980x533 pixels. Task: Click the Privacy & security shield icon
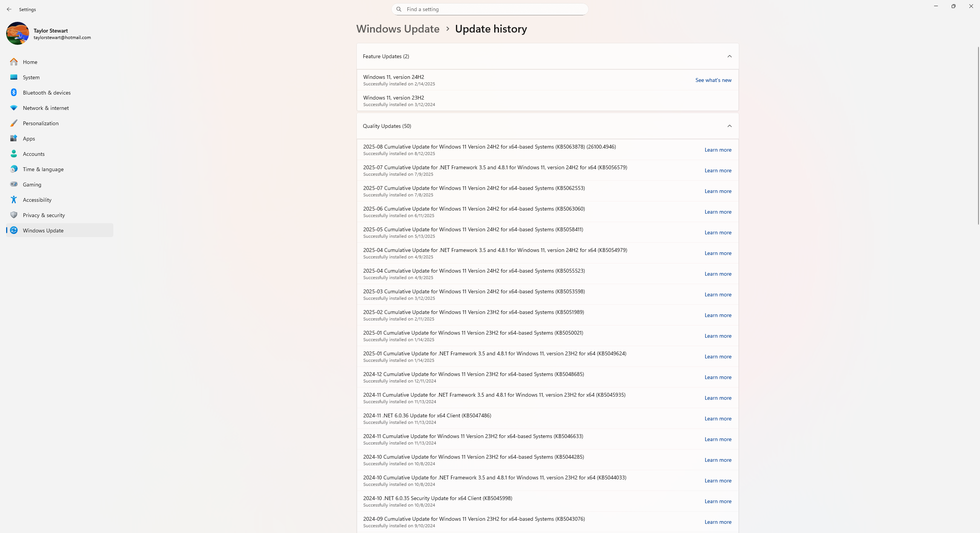pyautogui.click(x=14, y=215)
